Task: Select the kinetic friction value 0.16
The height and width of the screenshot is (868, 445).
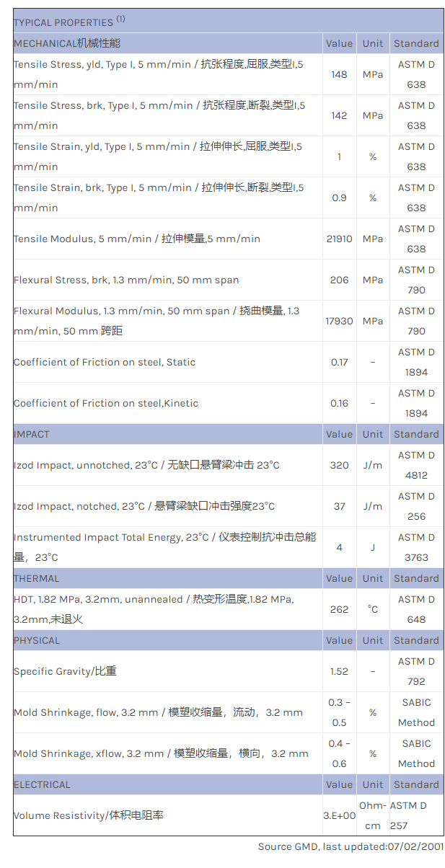Action: (x=340, y=403)
